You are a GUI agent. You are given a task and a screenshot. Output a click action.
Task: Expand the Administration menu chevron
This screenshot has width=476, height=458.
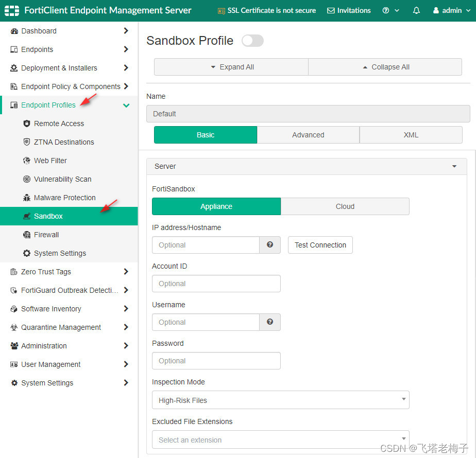[126, 345]
